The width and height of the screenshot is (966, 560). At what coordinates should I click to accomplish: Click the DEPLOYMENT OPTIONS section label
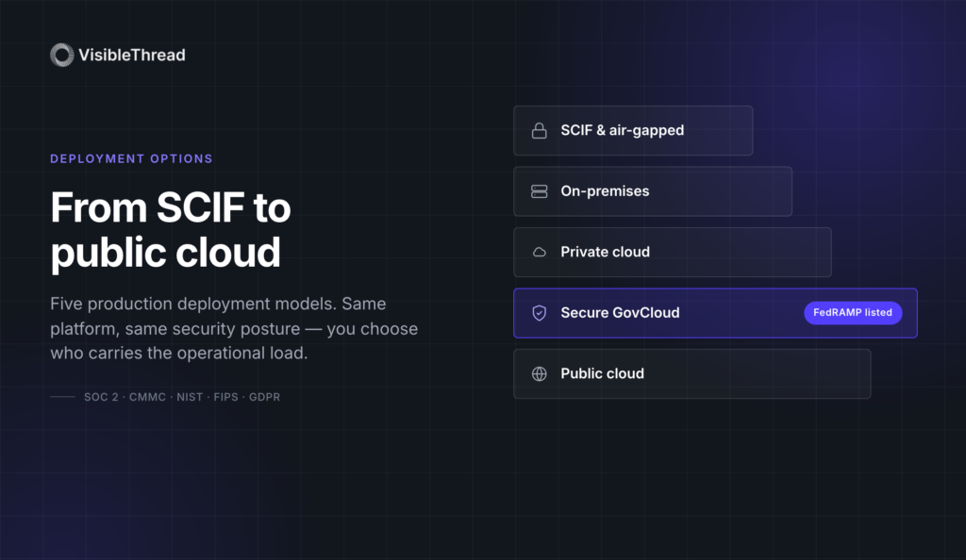[131, 158]
